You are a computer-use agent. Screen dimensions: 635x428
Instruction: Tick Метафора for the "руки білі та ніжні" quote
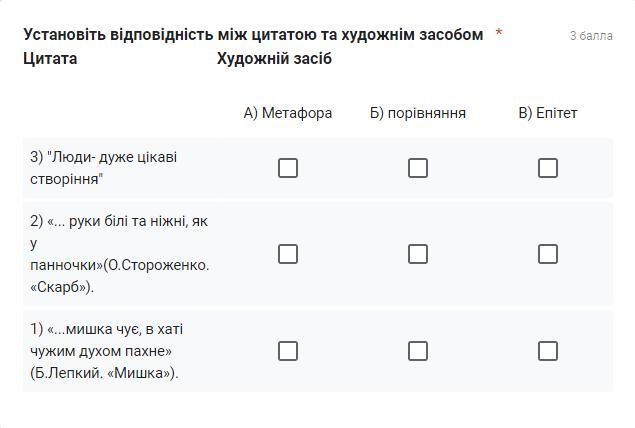pyautogui.click(x=288, y=254)
